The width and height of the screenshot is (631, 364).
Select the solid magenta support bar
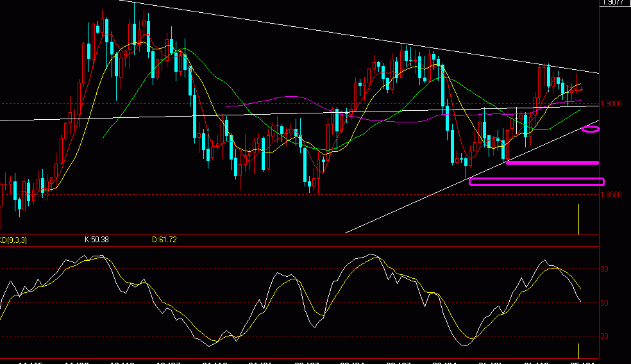[x=553, y=163]
